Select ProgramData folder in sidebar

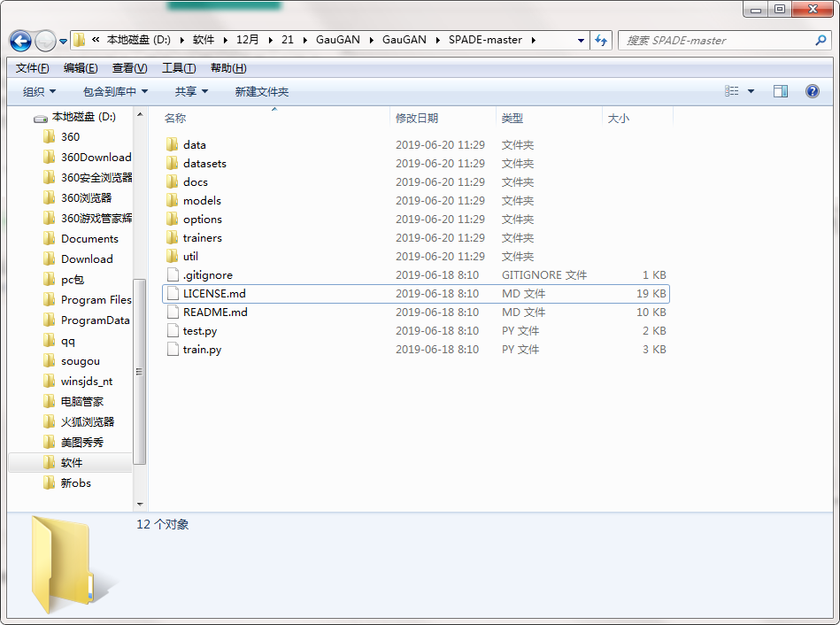coord(87,320)
